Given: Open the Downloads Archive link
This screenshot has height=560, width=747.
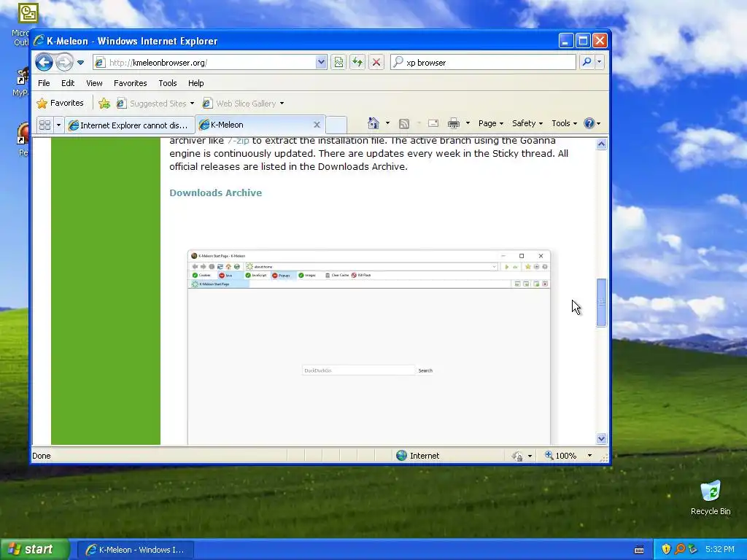Looking at the screenshot, I should [215, 192].
